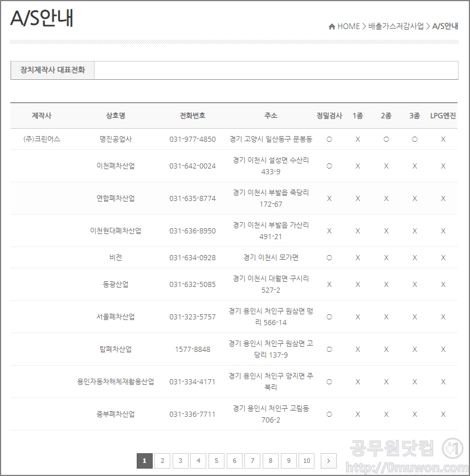Image resolution: width=470 pixels, height=476 pixels.
Task: Click address 경기 이천시 부발읍 가산리 491-21
Action: [271, 231]
